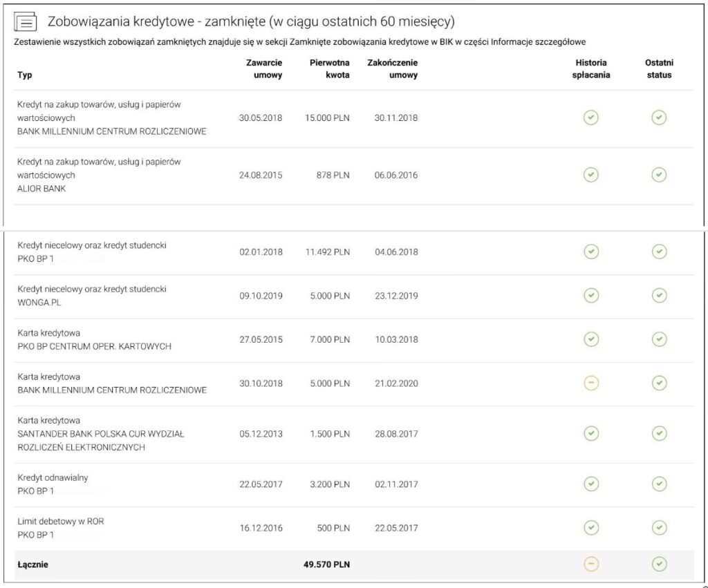Click payment history icon for PKO card 7.000 PLN
The height and width of the screenshot is (588, 708).
(x=590, y=339)
